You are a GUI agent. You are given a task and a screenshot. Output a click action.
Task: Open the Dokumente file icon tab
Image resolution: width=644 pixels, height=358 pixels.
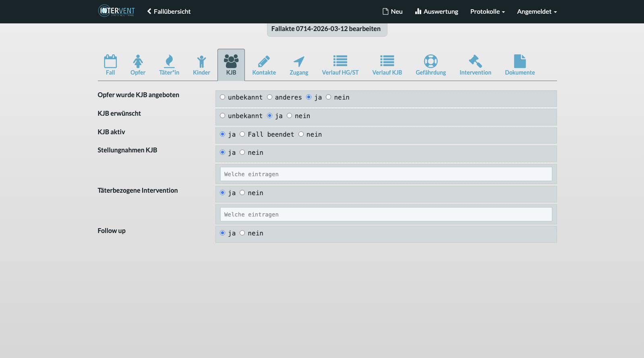[520, 62]
